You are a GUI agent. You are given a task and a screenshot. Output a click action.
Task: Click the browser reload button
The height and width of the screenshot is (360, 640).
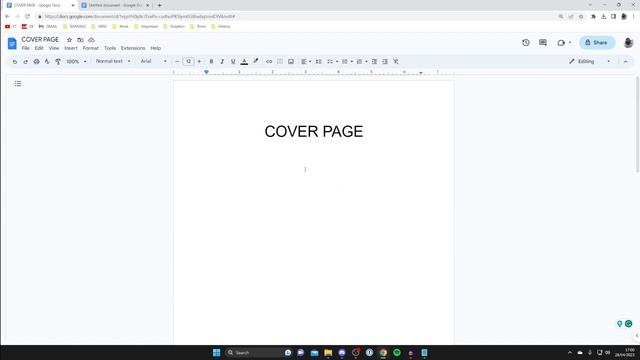coord(27,16)
